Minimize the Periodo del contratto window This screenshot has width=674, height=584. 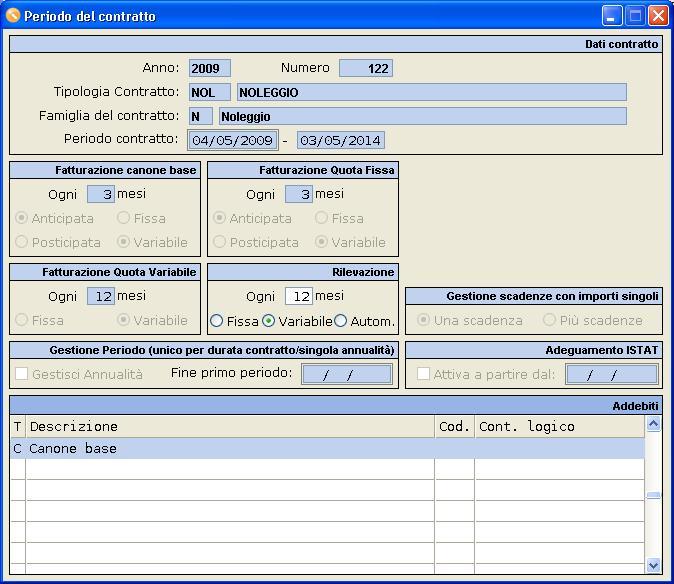click(612, 16)
